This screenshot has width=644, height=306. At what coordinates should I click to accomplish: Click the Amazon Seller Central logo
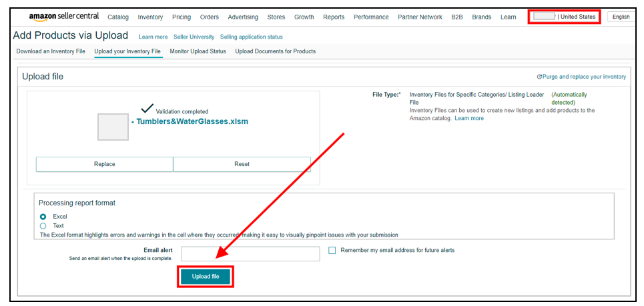[x=64, y=17]
